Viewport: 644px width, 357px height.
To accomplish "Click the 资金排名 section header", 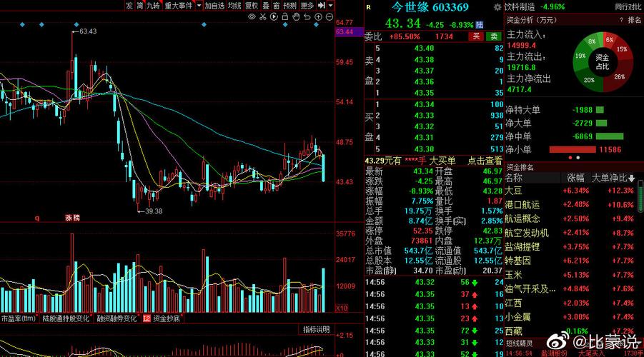I will click(520, 167).
